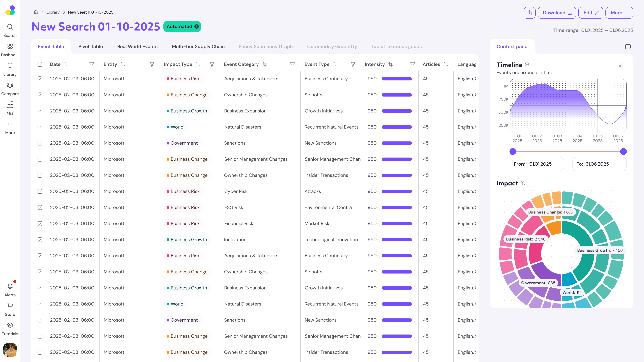Uncheck the first Business Risk row checkbox
Viewport: 644px width, 362px height.
point(40,79)
